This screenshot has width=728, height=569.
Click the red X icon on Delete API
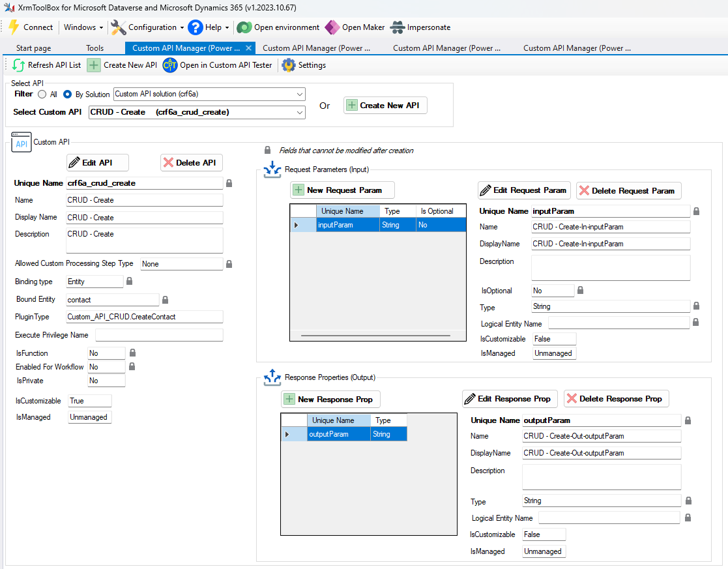[x=169, y=162]
